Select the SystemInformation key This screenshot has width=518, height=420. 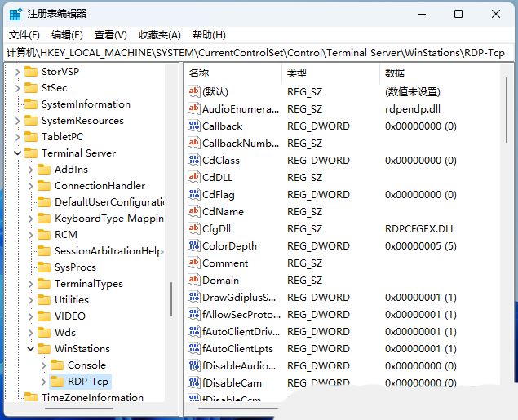[86, 104]
